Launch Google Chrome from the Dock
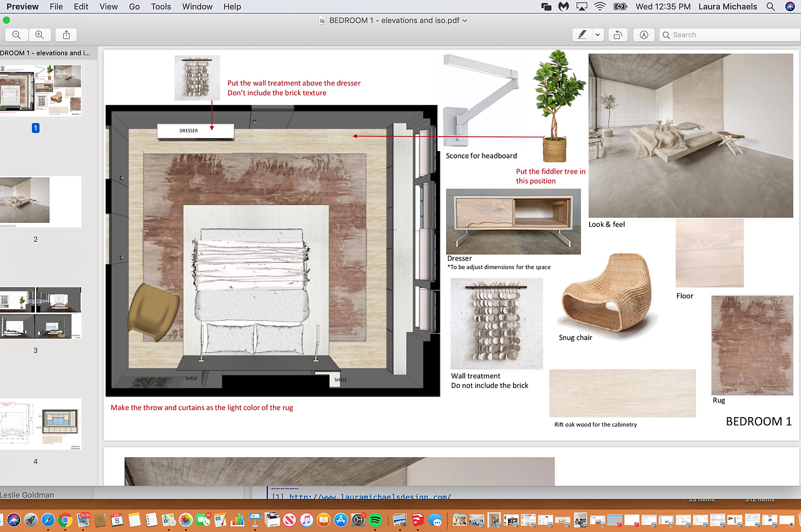The image size is (801, 532). pos(65,520)
